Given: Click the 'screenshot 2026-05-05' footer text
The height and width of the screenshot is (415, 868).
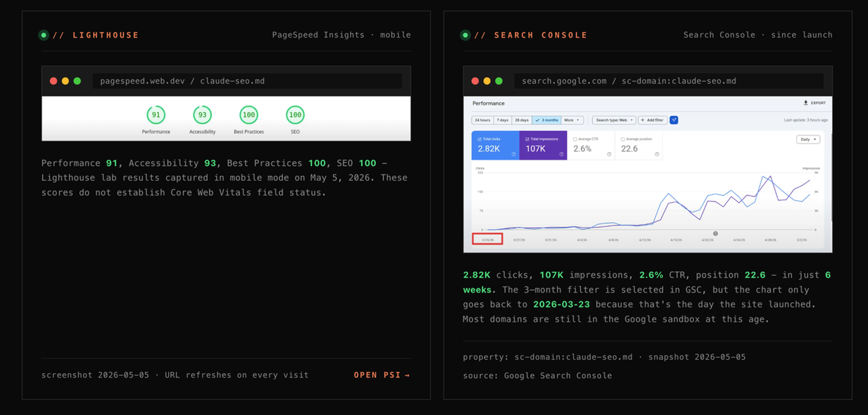Looking at the screenshot, I should [95, 375].
